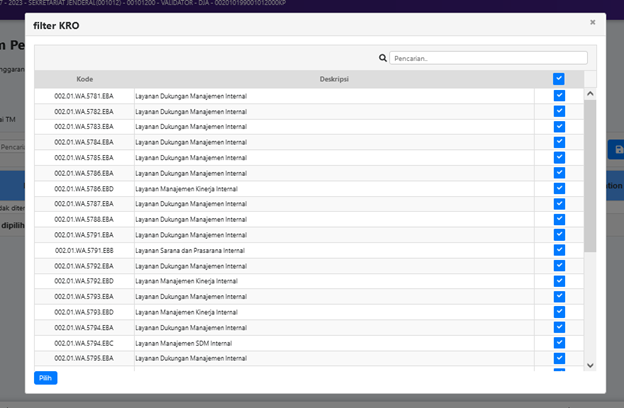Deselect the 002.01.WA.5792.EBD checkbox
624x408 pixels.
click(559, 281)
